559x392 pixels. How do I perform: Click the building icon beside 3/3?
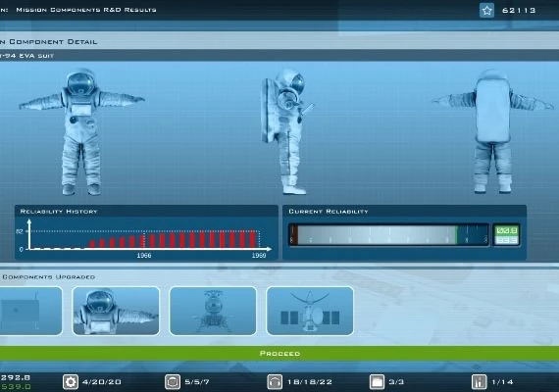(x=377, y=381)
